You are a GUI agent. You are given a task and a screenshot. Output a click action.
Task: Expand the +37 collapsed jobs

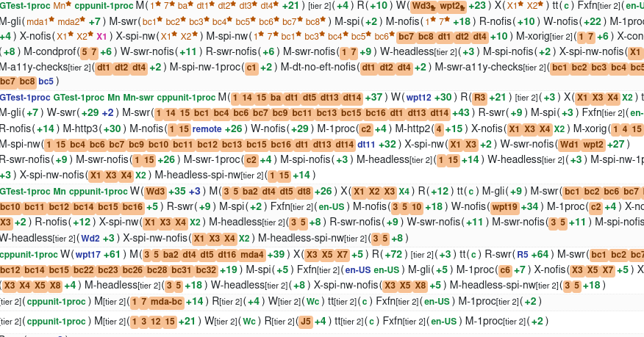[x=373, y=98]
